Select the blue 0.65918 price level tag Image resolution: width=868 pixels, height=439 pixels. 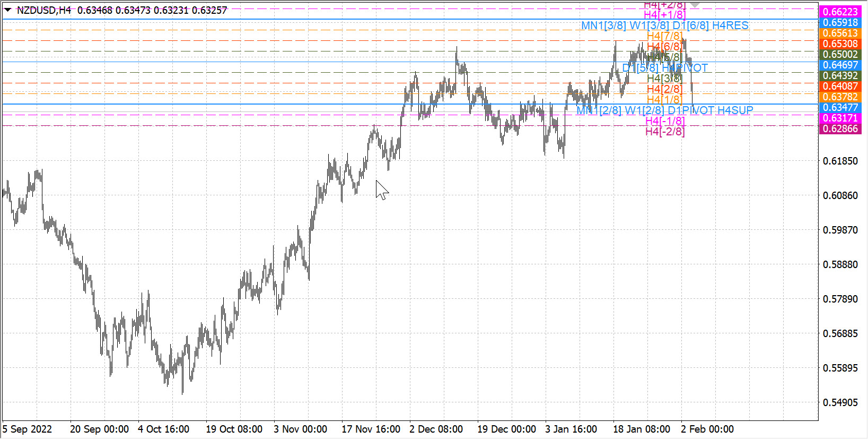(840, 22)
